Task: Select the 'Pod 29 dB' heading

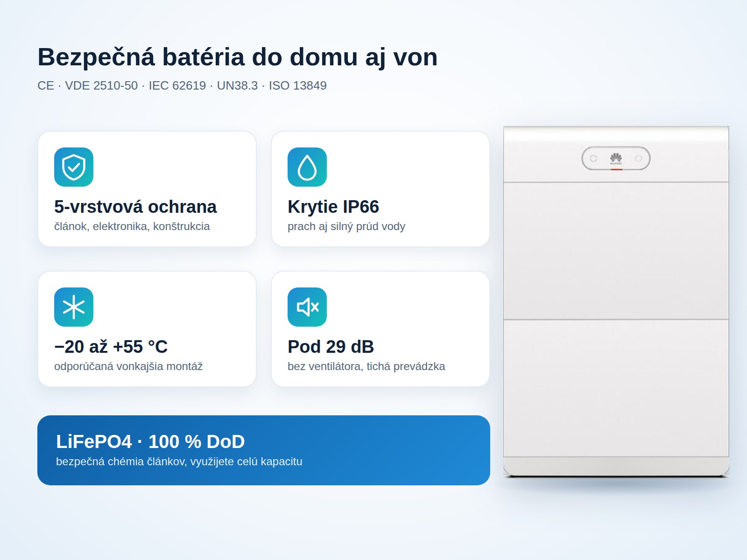Action: pos(331,347)
